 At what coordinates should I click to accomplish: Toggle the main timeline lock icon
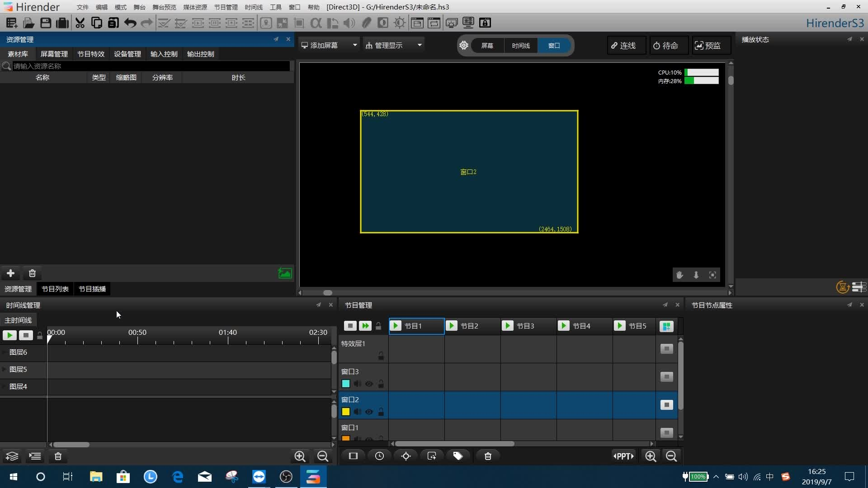(x=40, y=335)
